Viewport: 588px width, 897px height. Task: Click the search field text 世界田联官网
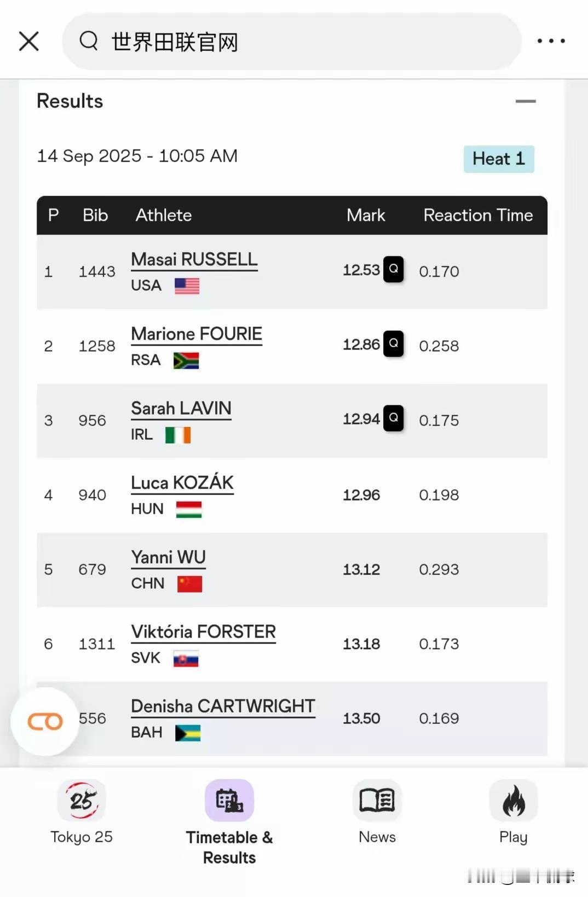[175, 42]
